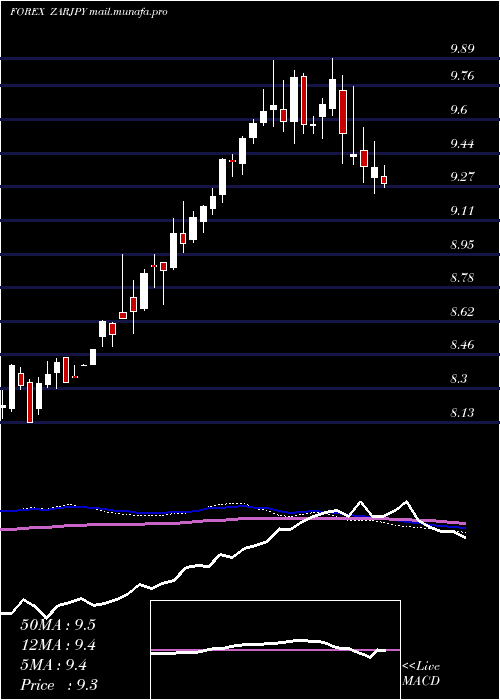The width and height of the screenshot is (500, 700).
Task: Click the 8.13 price axis label
Action: pyautogui.click(x=462, y=412)
